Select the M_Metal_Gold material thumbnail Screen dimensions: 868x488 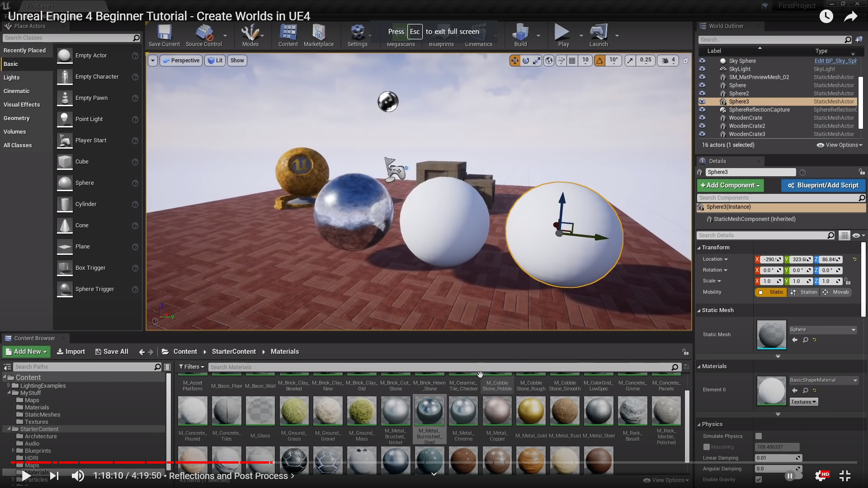click(x=531, y=411)
